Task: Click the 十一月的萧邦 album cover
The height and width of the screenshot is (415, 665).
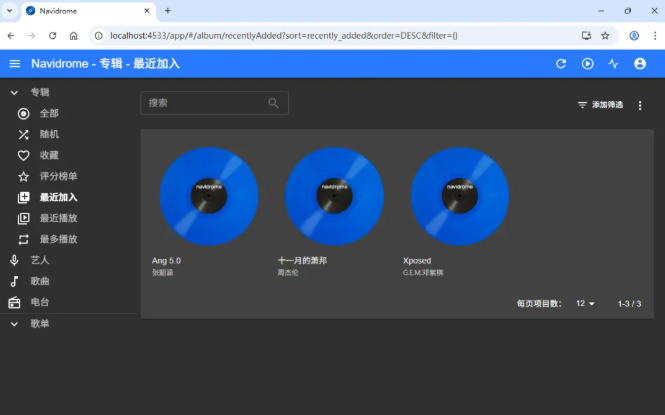Action: pos(334,196)
